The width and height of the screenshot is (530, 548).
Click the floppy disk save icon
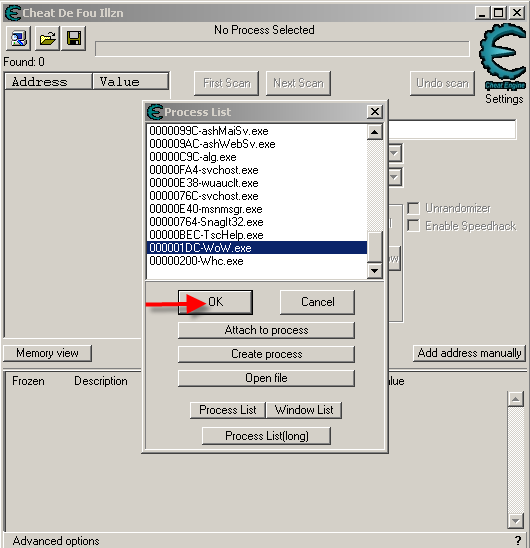(x=74, y=38)
